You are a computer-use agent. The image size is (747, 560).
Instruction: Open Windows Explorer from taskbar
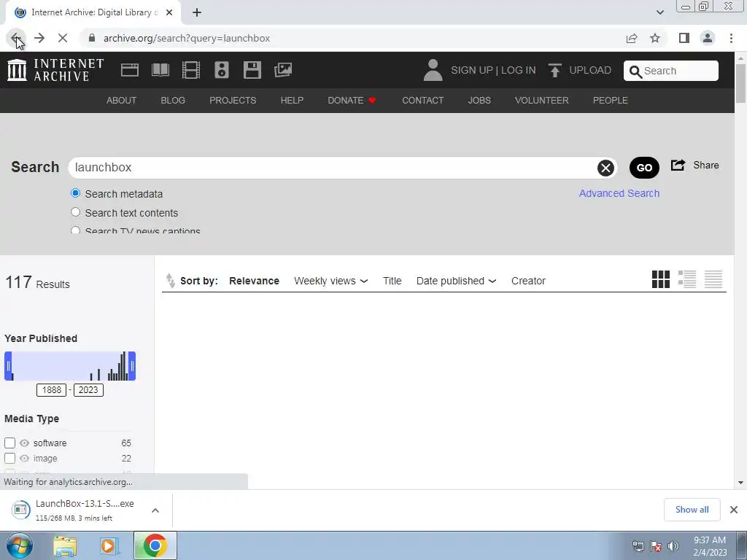coord(65,546)
